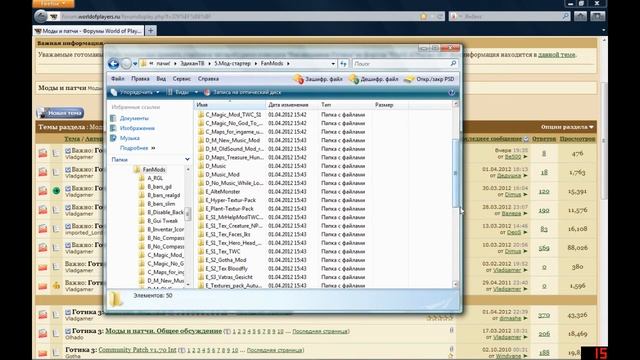The height and width of the screenshot is (360, 640).
Task: Click the Откр./закр PSD button
Action: coord(429,79)
